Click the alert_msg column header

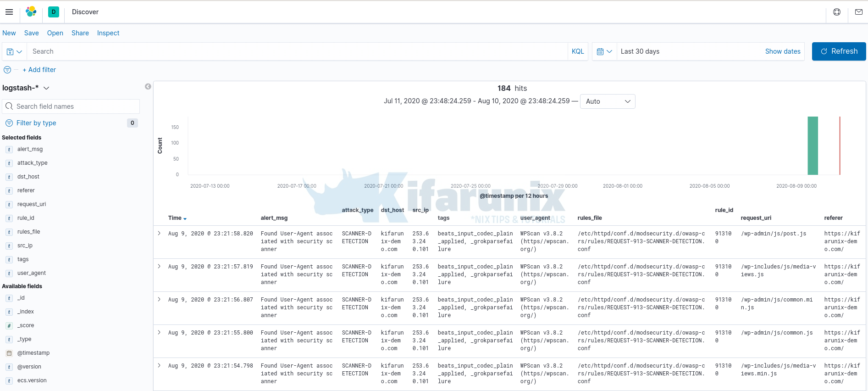coord(274,218)
